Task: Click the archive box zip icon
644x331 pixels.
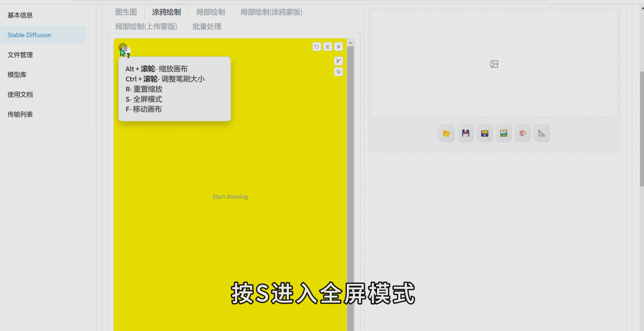Action: 485,133
